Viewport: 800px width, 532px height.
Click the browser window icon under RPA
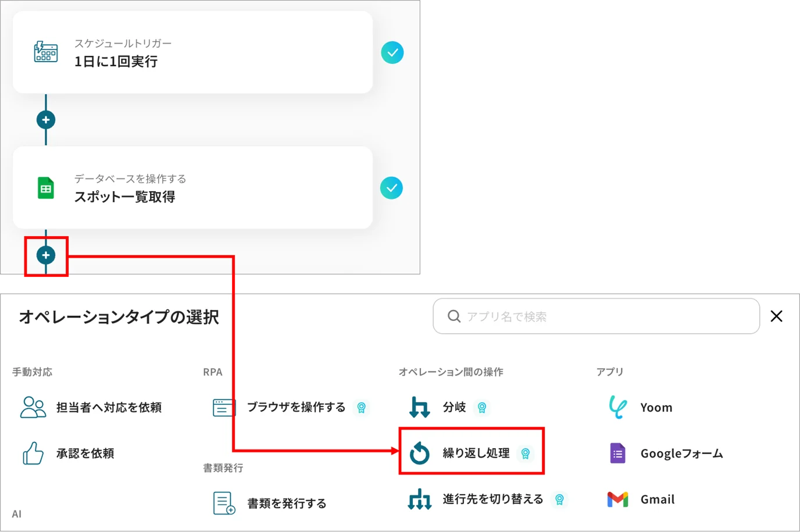(x=224, y=407)
